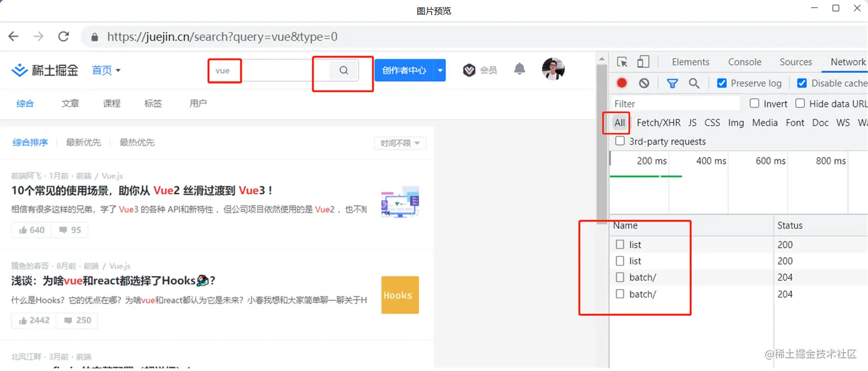The height and width of the screenshot is (371, 868).
Task: Click the comment count 250
Action: click(77, 320)
